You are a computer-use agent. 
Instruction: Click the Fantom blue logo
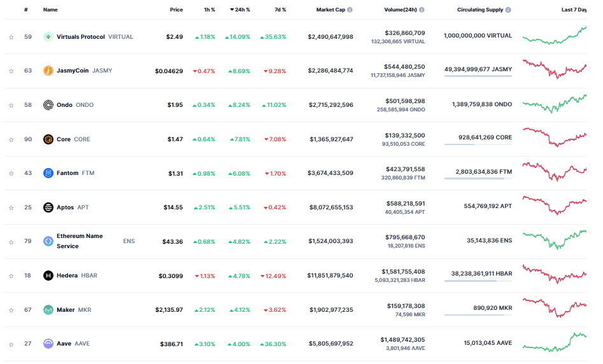click(48, 173)
